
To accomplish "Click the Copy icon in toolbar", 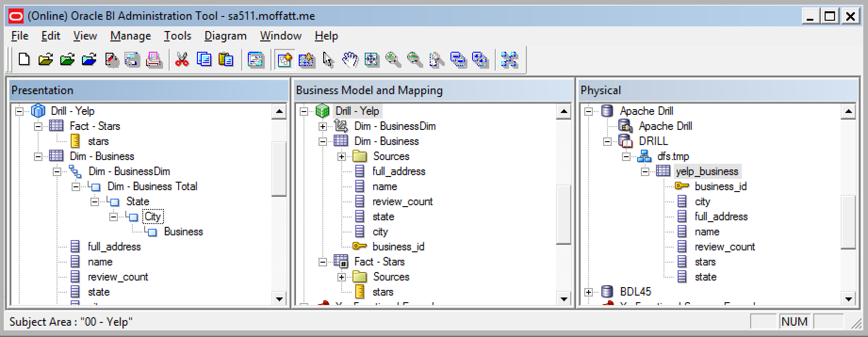I will (x=204, y=59).
